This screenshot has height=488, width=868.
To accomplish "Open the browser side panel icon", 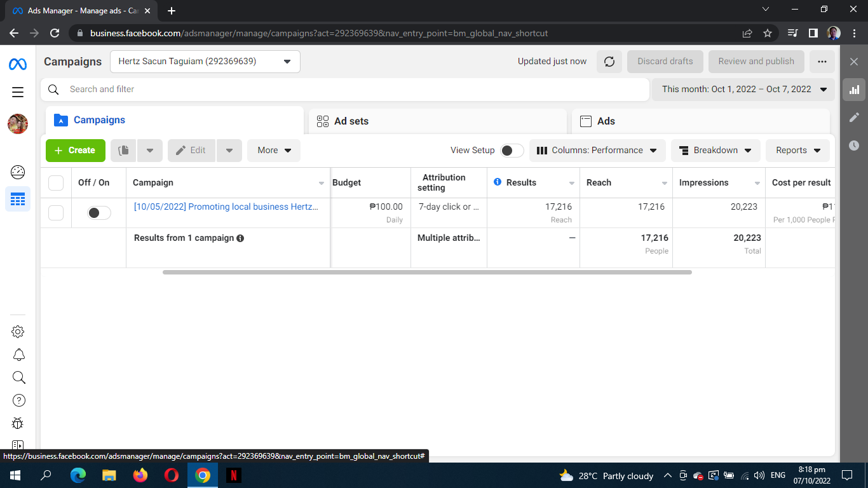I will pyautogui.click(x=813, y=33).
